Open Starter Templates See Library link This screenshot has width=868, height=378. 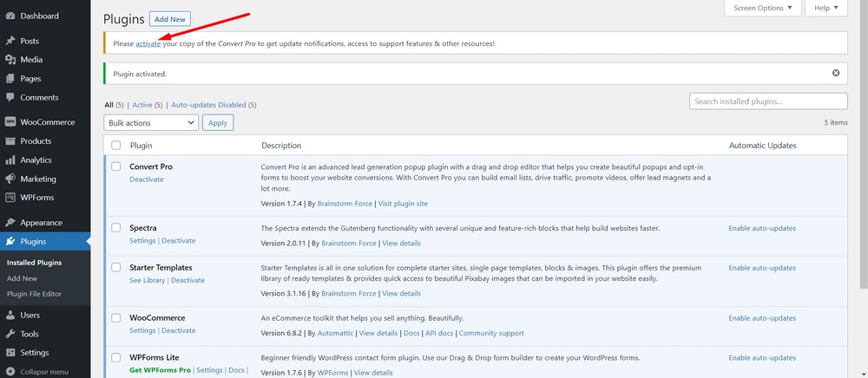[148, 280]
